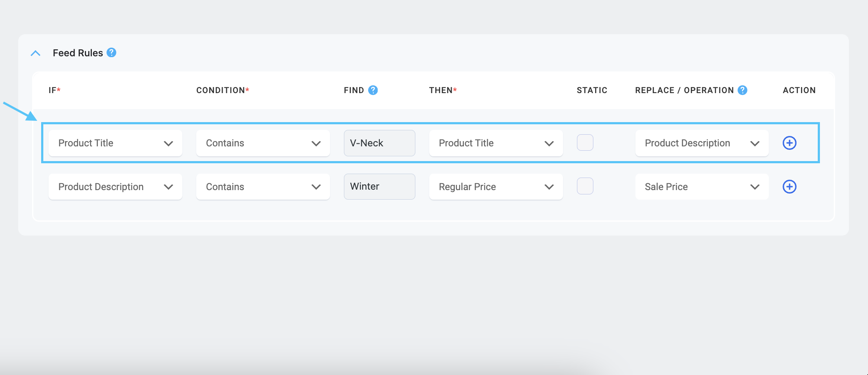Add a rule using the second row plus icon

[x=790, y=187]
